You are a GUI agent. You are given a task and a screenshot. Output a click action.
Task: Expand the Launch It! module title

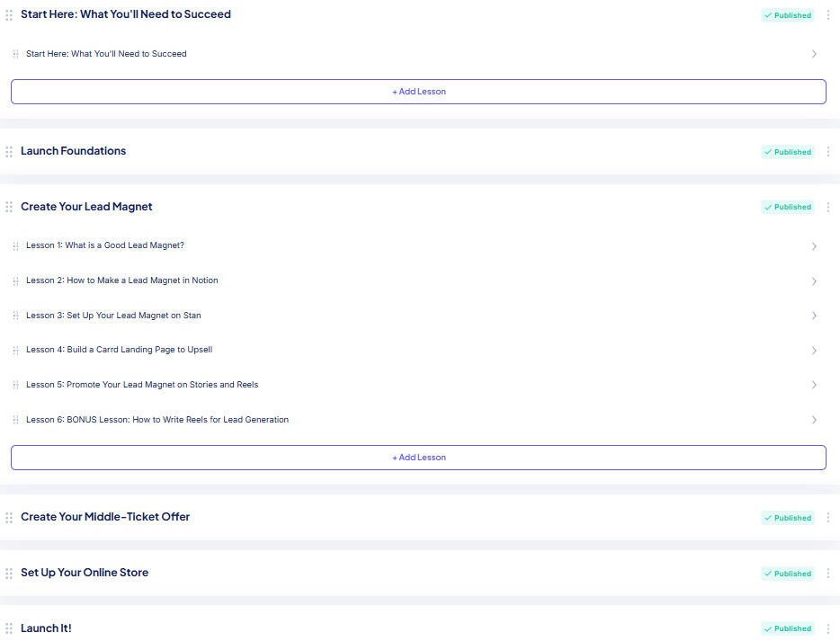46,628
